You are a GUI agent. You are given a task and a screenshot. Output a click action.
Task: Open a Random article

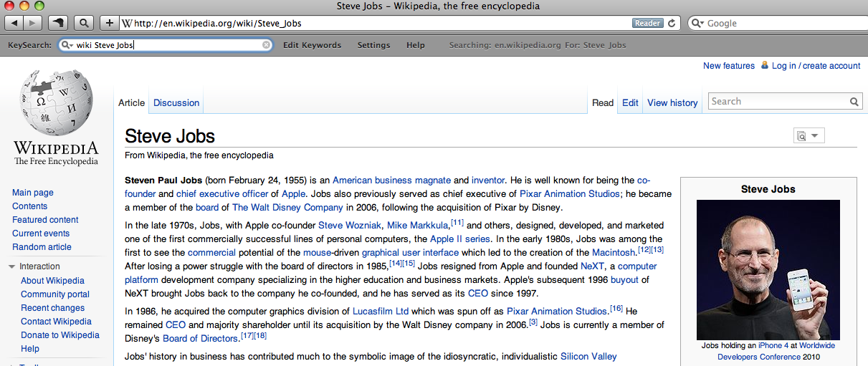[42, 247]
